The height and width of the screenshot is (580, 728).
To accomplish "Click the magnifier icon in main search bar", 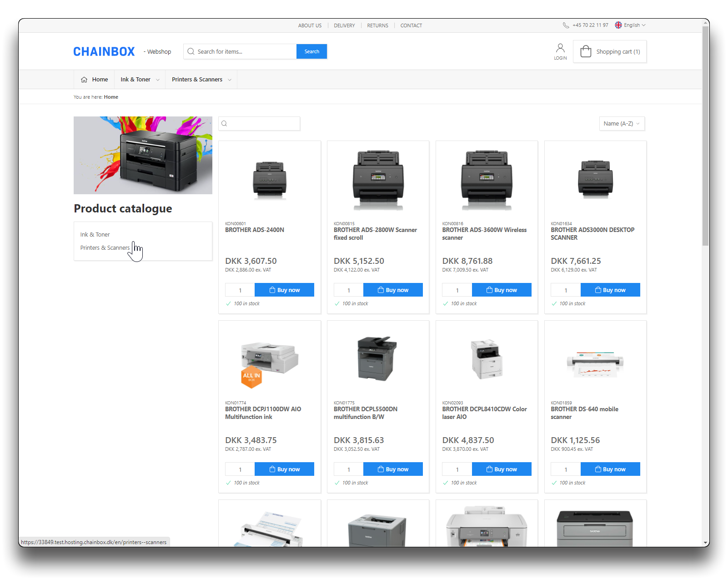I will point(191,52).
